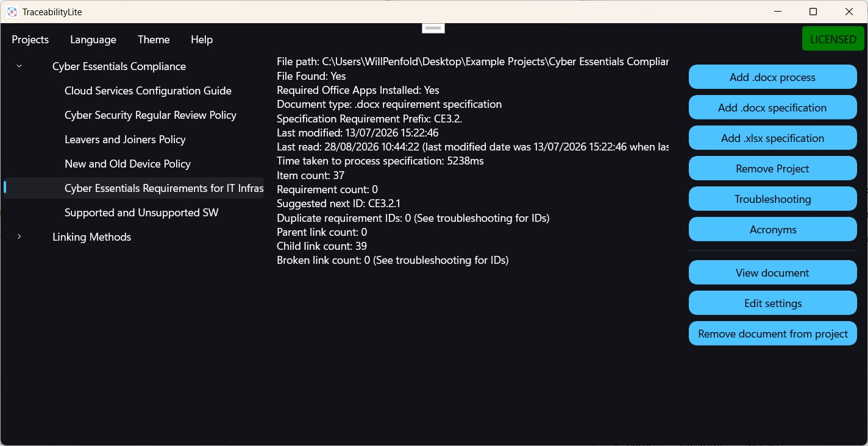This screenshot has width=868, height=446.
Task: Click the 'Item count: 37' text
Action: click(310, 175)
